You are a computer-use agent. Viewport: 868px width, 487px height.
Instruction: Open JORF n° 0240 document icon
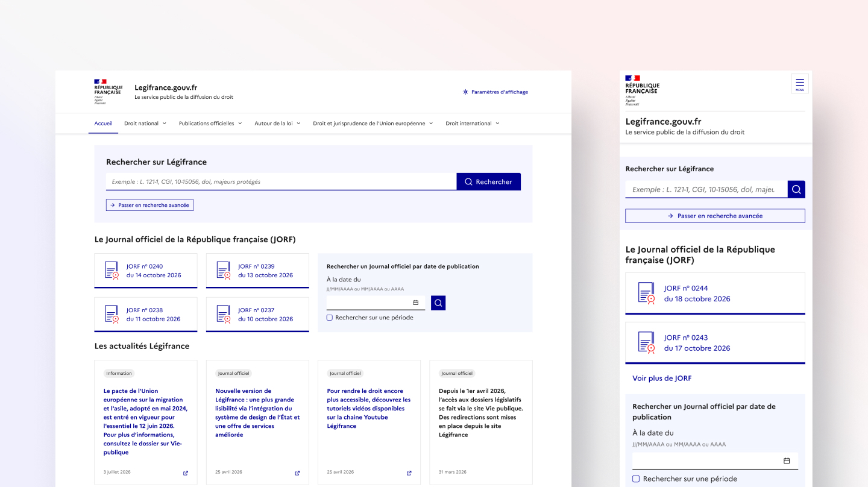(112, 270)
